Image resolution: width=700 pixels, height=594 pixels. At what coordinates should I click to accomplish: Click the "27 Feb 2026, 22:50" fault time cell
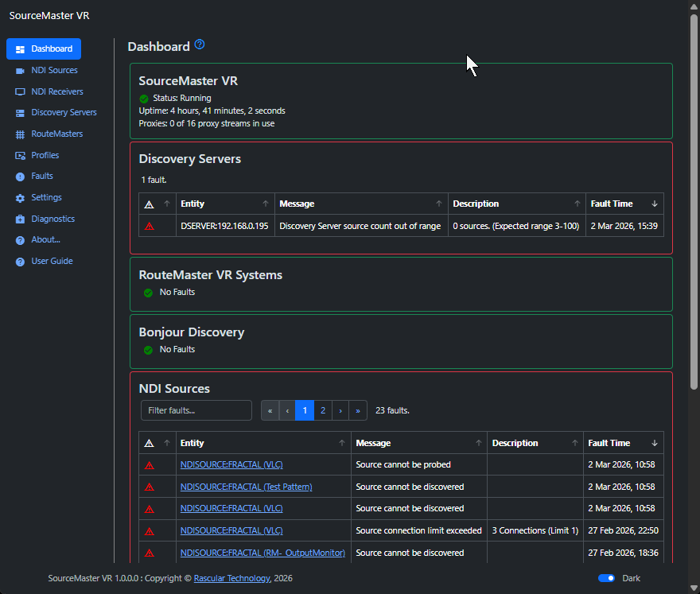click(x=623, y=530)
